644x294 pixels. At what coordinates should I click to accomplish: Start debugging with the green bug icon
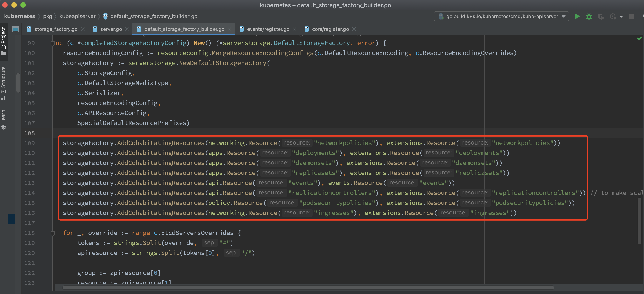point(589,17)
